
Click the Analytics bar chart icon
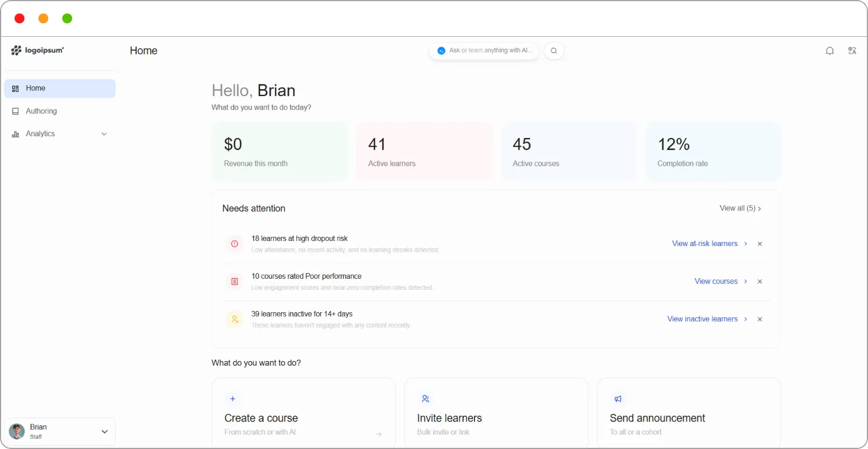16,134
